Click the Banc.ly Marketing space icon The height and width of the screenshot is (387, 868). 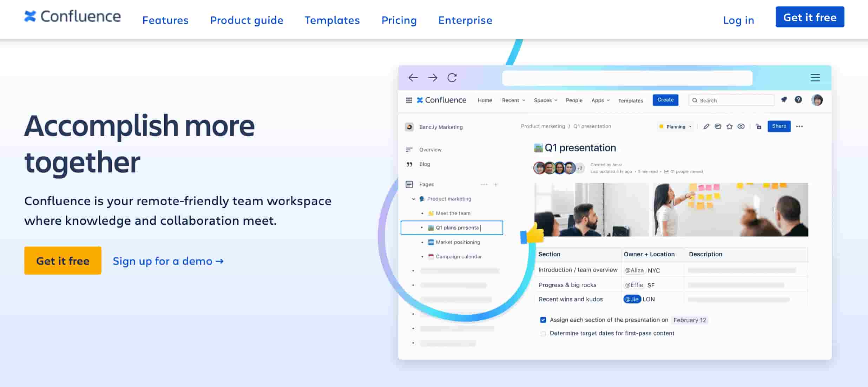pos(409,127)
